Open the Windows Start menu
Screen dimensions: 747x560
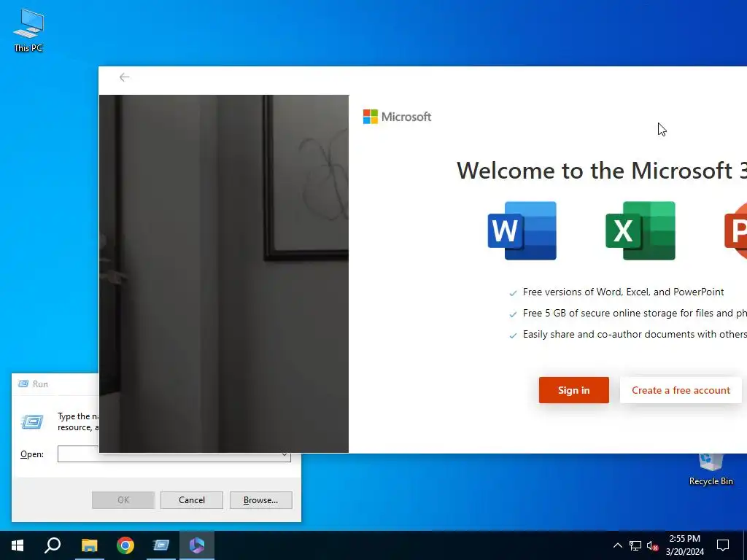(x=18, y=545)
